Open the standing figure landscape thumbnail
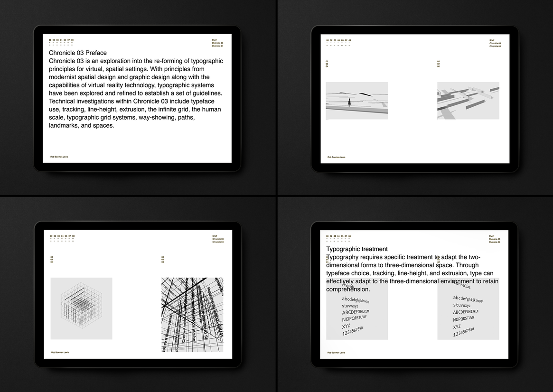 point(356,101)
